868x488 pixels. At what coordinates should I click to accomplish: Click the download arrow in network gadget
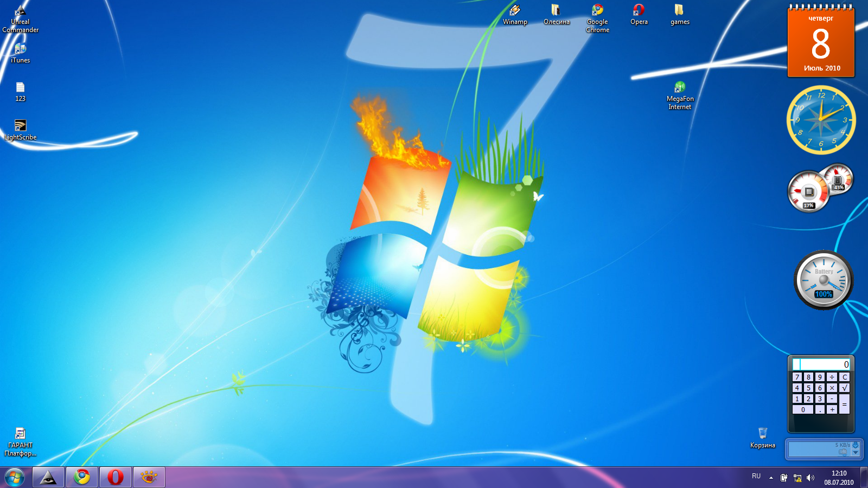[x=856, y=445]
